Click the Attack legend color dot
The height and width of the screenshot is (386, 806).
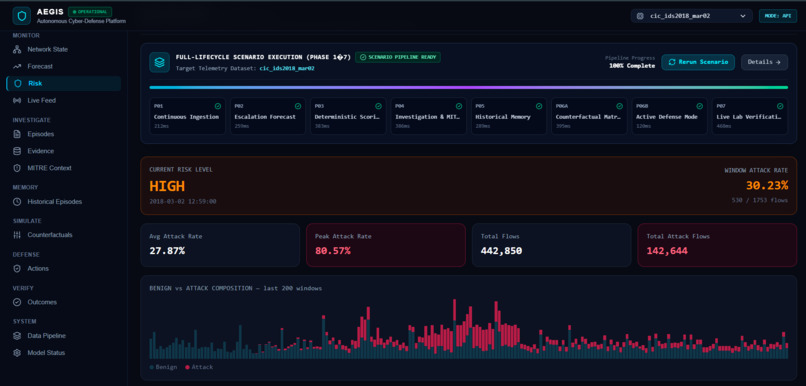pyautogui.click(x=187, y=367)
